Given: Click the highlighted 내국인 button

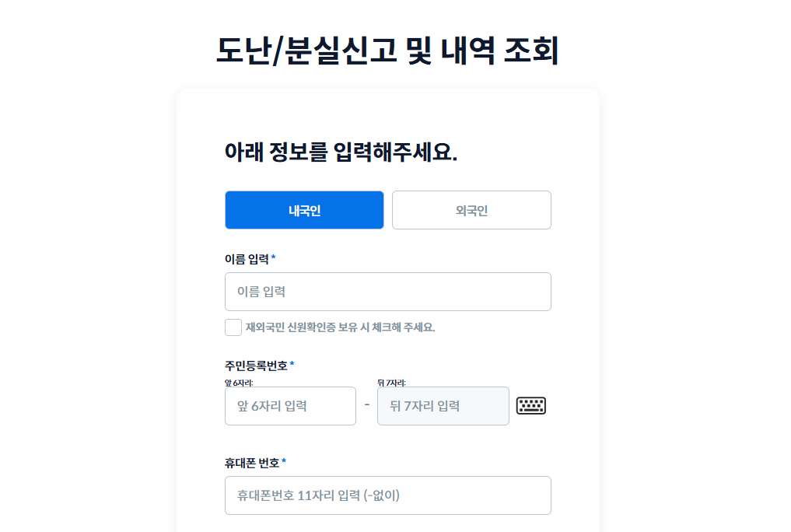Looking at the screenshot, I should point(304,209).
